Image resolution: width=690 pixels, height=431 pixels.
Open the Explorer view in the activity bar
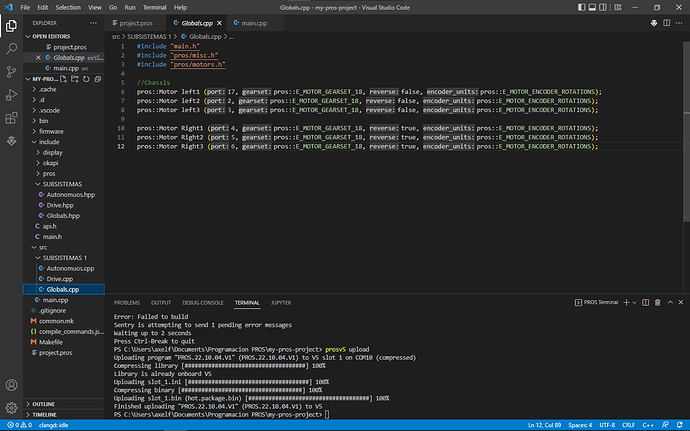coord(11,26)
